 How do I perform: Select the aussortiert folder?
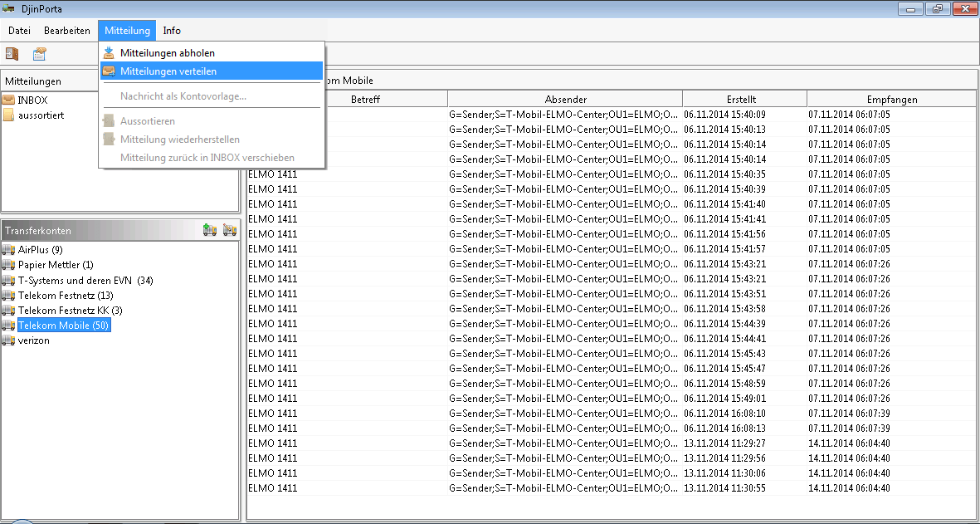click(41, 115)
